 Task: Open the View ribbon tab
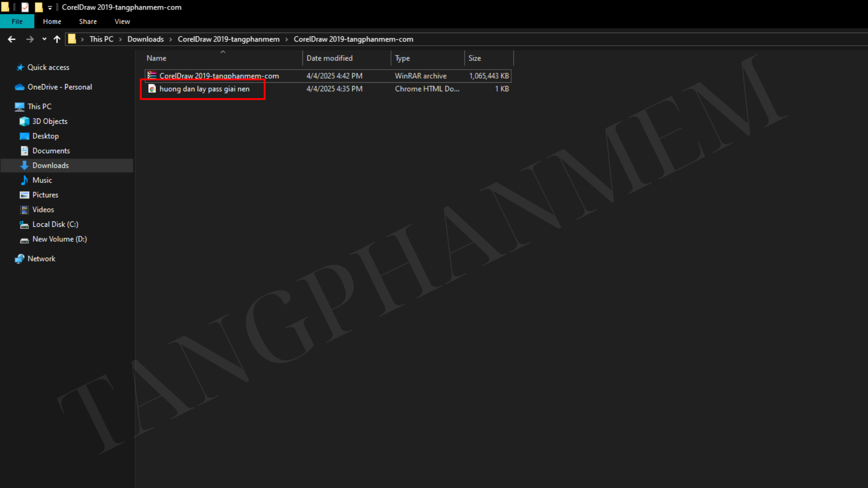coord(122,21)
